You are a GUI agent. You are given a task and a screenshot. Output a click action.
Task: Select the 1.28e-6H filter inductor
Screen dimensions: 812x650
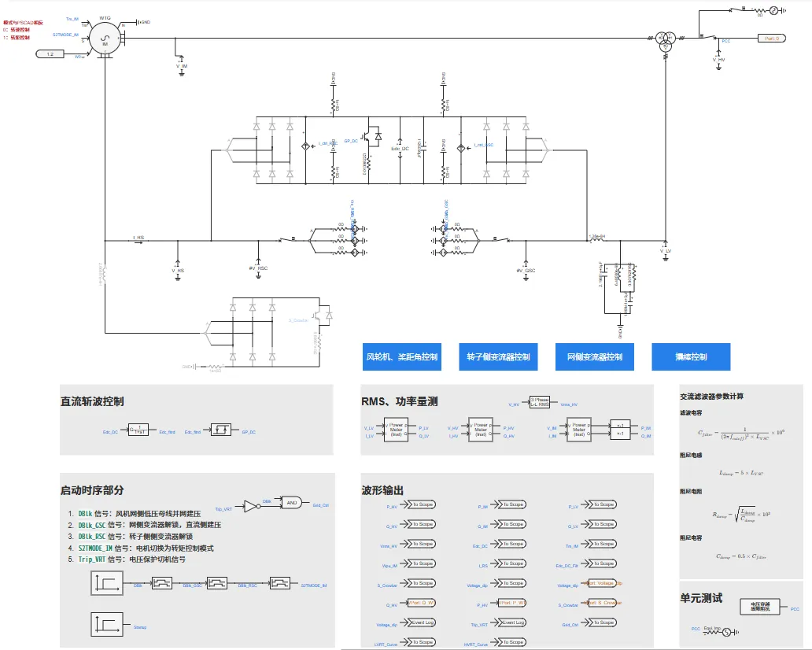coord(596,238)
